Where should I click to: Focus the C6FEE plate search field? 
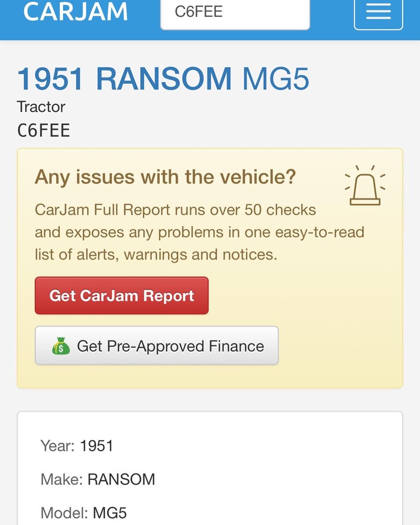(235, 14)
